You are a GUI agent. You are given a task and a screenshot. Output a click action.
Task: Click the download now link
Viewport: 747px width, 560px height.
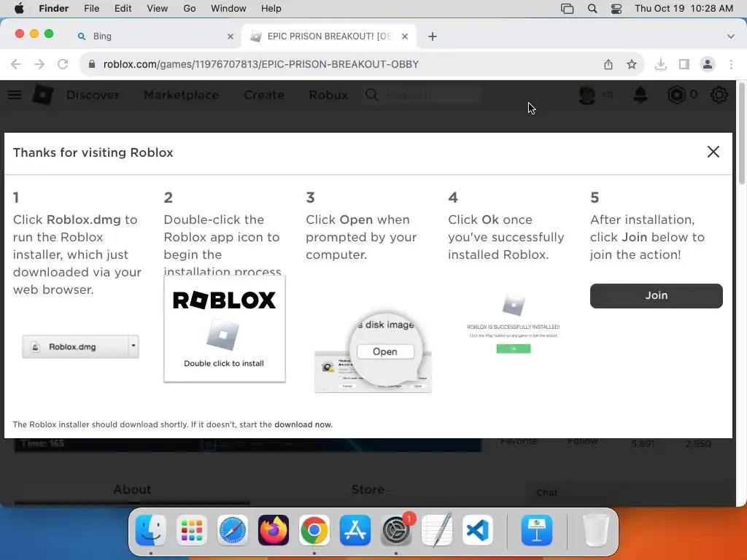click(303, 424)
